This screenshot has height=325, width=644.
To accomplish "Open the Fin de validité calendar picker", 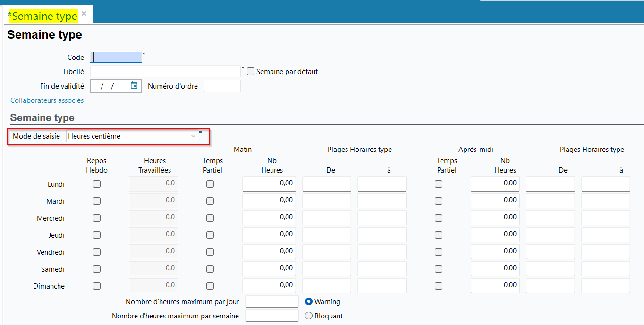I will [134, 85].
